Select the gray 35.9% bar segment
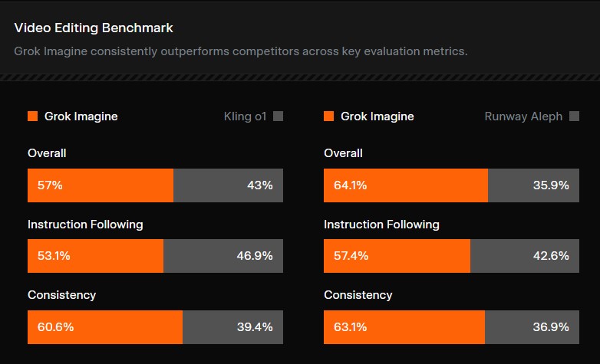 (533, 185)
